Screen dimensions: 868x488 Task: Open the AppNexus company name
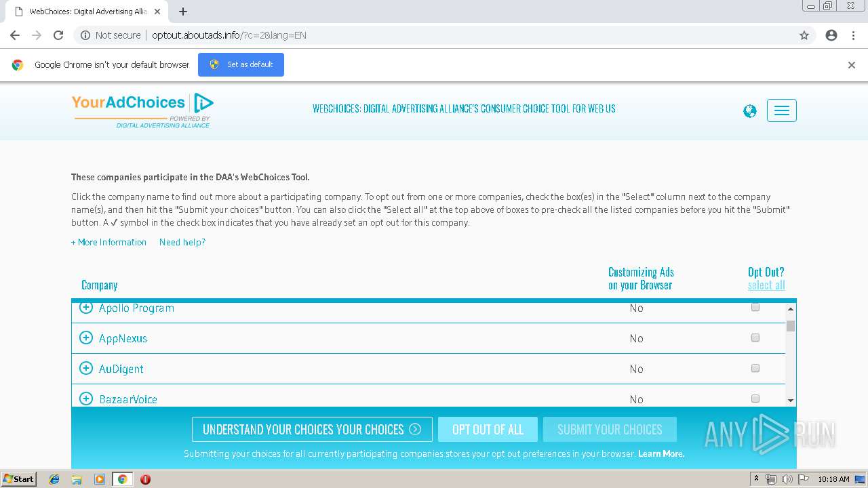click(x=123, y=338)
